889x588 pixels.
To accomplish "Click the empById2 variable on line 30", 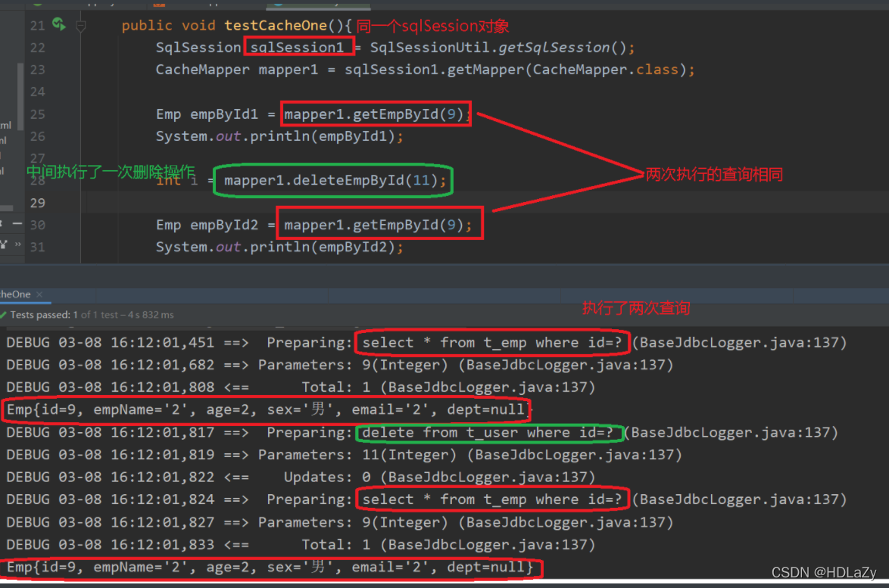I will pyautogui.click(x=224, y=226).
